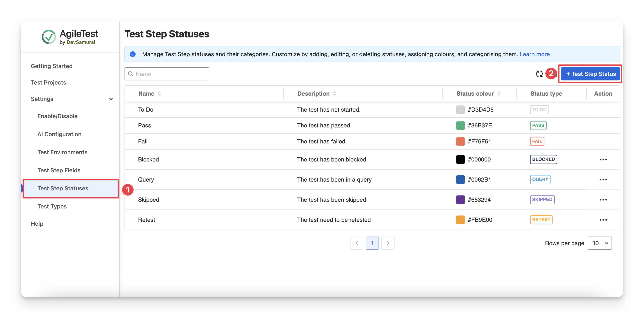
Task: Open the action menu for Blocked row
Action: (603, 159)
